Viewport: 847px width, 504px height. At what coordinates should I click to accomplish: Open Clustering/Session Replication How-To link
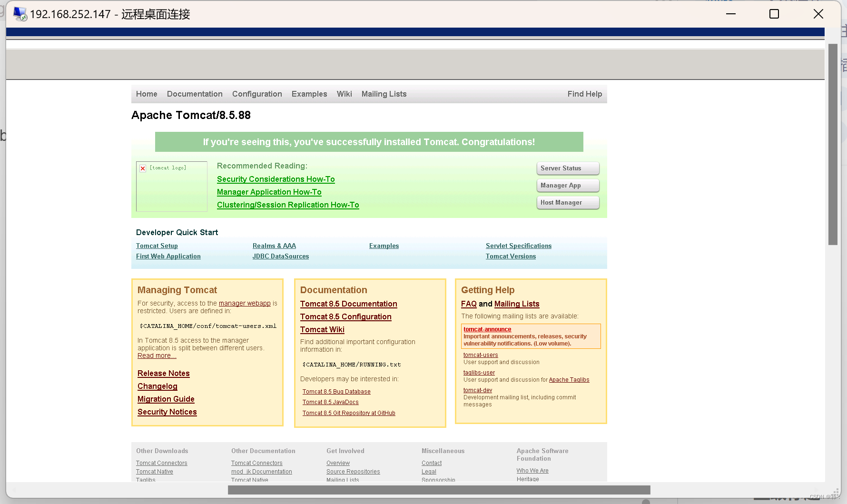point(288,205)
